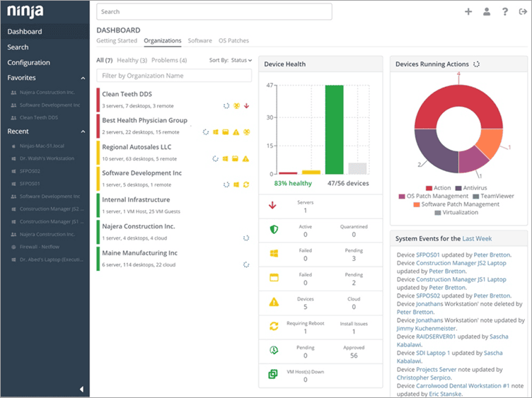This screenshot has height=398, width=532.
Task: Click the antivirus icon on Clean Teeth DDS row
Action: point(236,106)
